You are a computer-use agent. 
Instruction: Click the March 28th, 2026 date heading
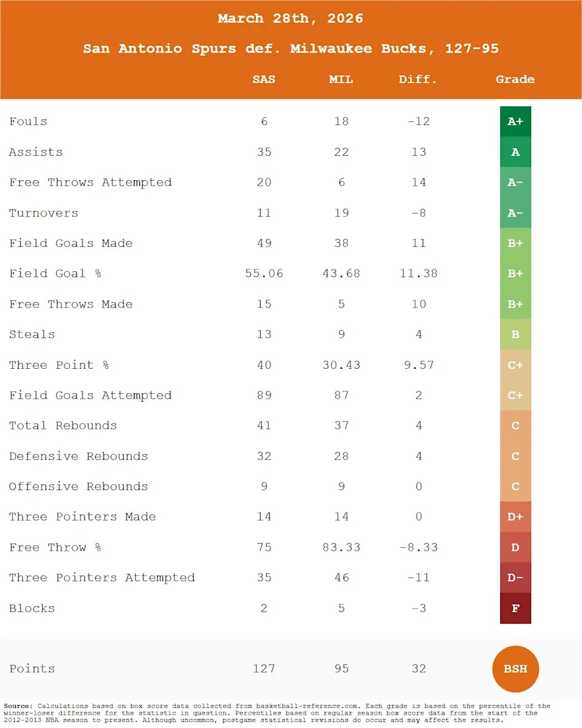pyautogui.click(x=291, y=18)
